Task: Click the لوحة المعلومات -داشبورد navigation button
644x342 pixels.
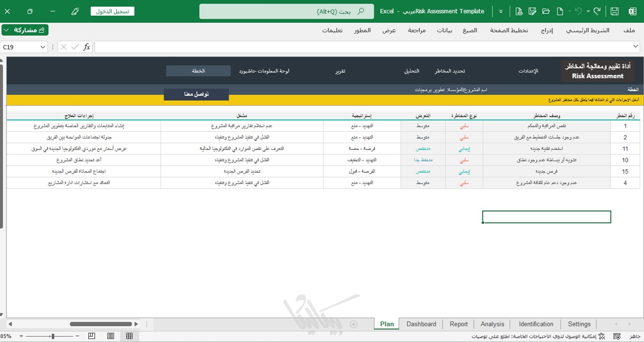Action: 264,71
